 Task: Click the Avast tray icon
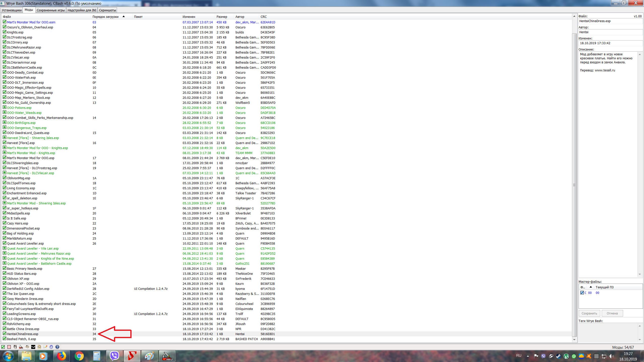pyautogui.click(x=589, y=356)
